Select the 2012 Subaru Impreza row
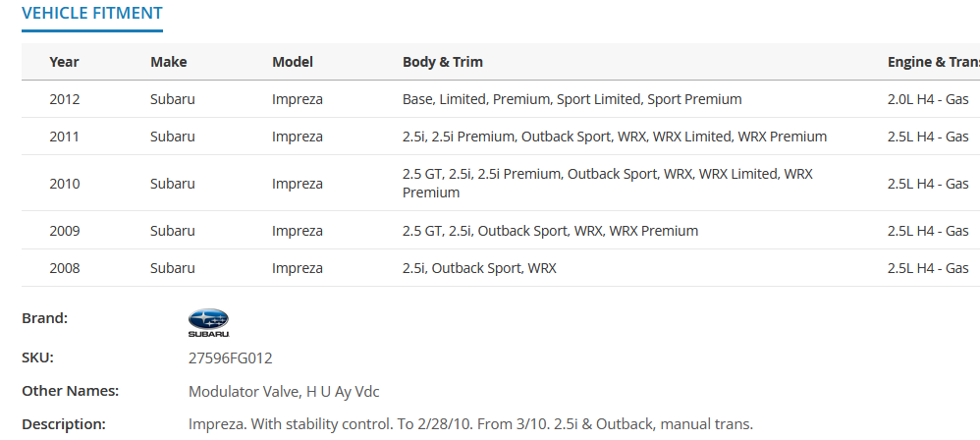This screenshot has height=440, width=980. [501, 99]
